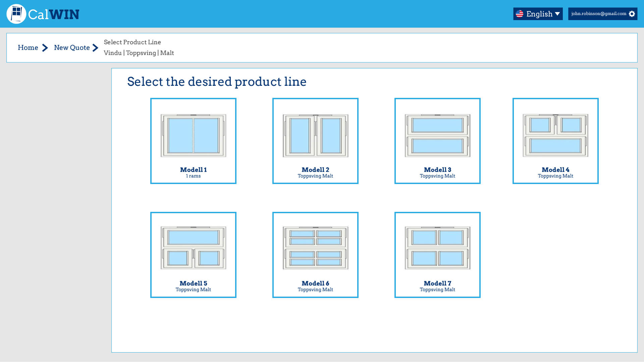Select the Modell 5 Toppsving Malt option
644x362 pixels.
[193, 255]
